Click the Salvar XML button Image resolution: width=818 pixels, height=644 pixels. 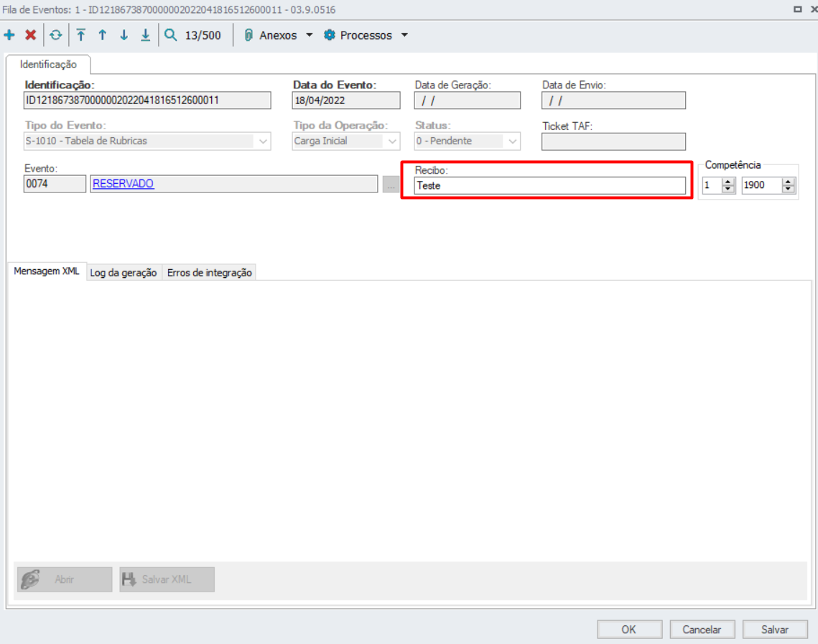tap(167, 579)
